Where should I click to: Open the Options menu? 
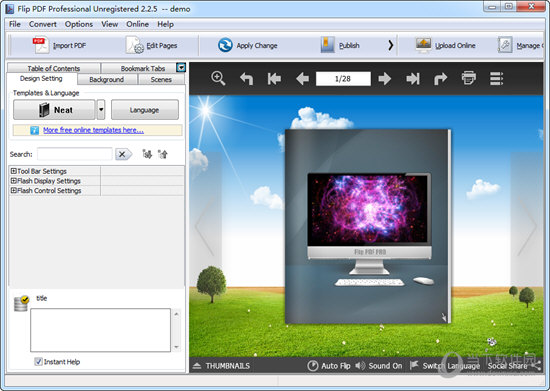79,24
